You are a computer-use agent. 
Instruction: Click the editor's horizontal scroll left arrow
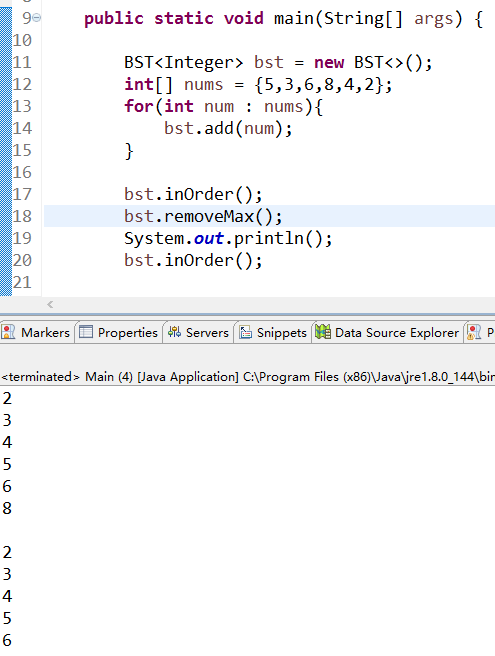click(x=50, y=304)
